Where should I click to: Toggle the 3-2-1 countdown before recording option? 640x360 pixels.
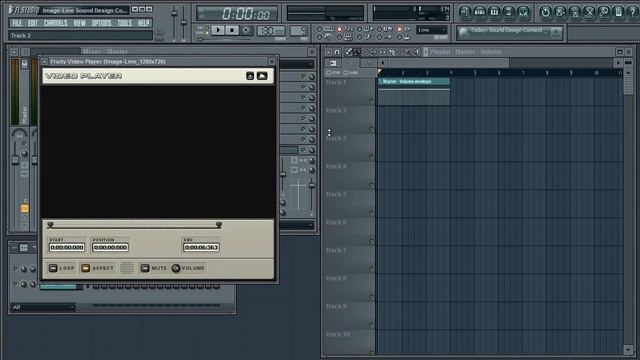[340, 29]
